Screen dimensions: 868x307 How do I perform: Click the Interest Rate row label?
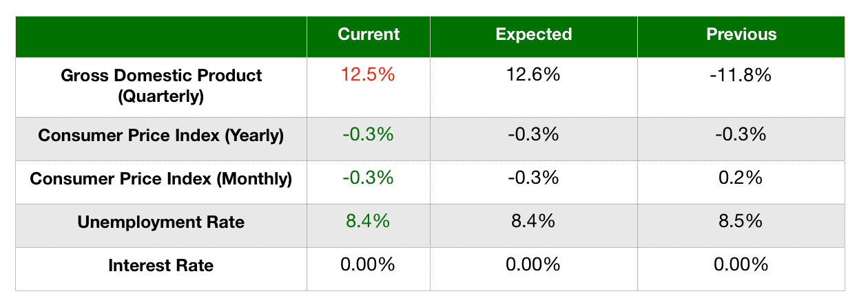click(x=161, y=265)
